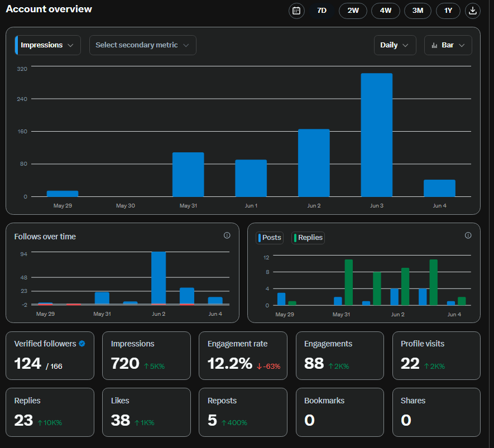The width and height of the screenshot is (494, 448).
Task: Select the 7D time range
Action: [322, 11]
